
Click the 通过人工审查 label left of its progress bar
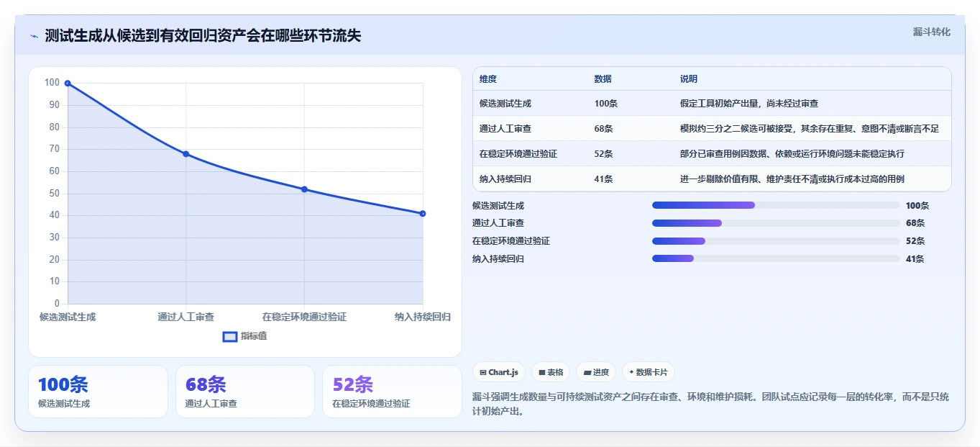point(498,223)
